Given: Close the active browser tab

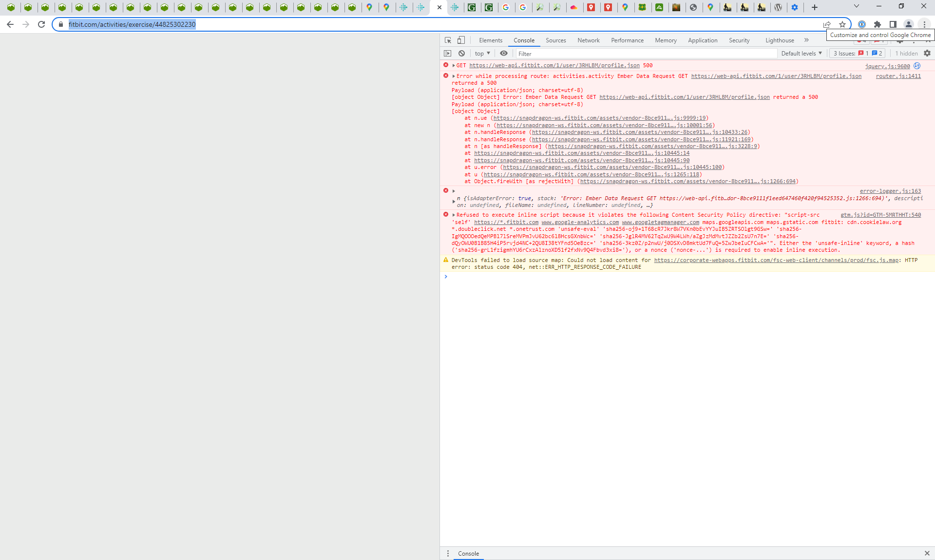Looking at the screenshot, I should (x=439, y=7).
